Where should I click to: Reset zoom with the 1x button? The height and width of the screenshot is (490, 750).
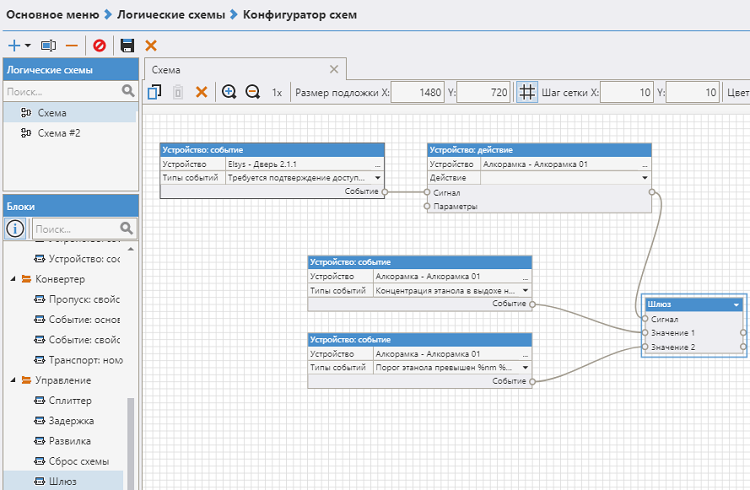(277, 92)
